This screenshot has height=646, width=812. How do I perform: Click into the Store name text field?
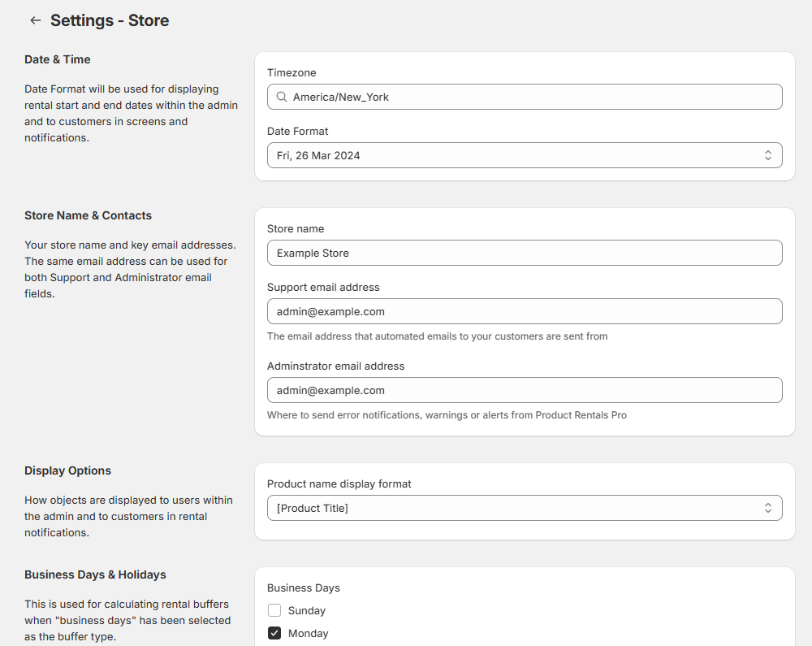pyautogui.click(x=524, y=253)
